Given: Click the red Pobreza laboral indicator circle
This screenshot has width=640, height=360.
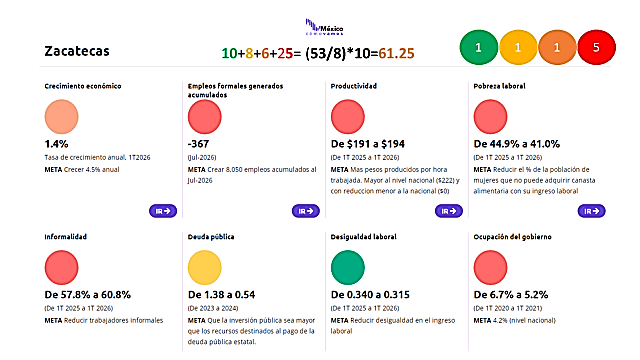Looking at the screenshot, I should coord(490,117).
